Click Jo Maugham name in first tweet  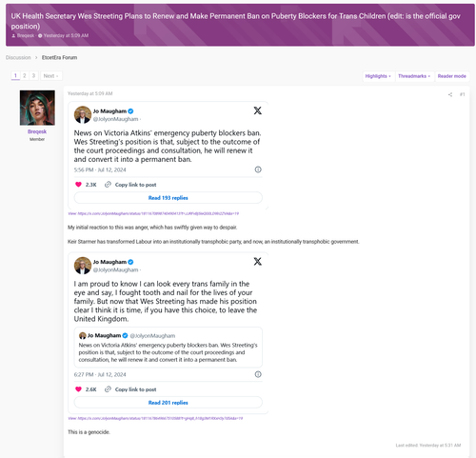109,111
